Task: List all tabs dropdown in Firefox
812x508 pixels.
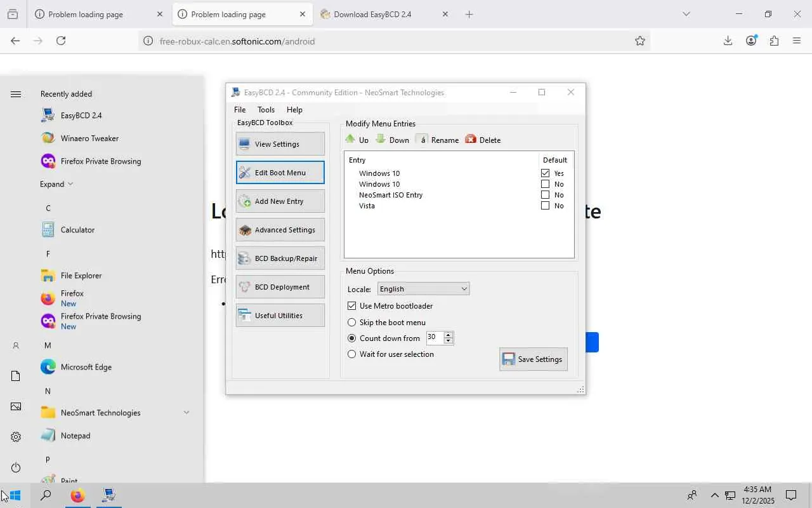Action: (x=686, y=14)
